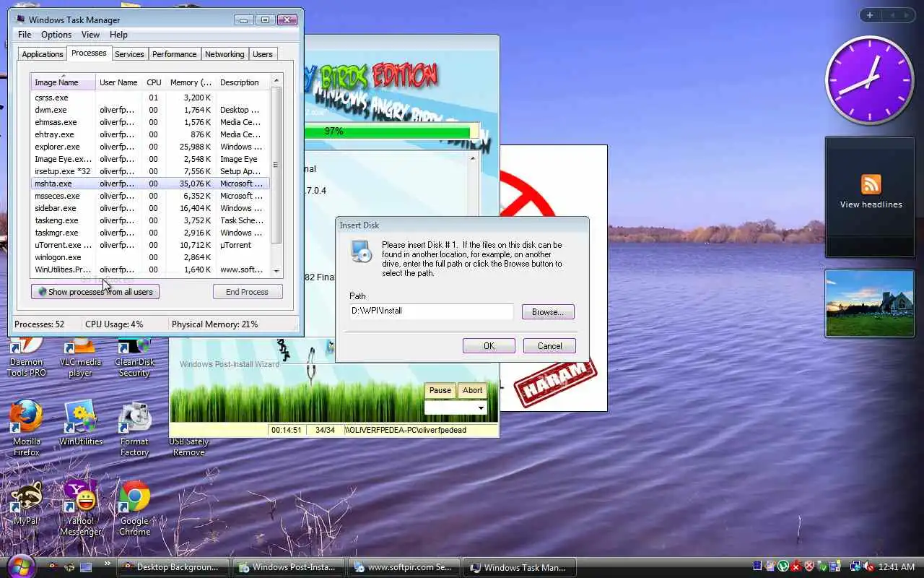Open the RSS feed headlines gadget icon
The height and width of the screenshot is (578, 924).
point(871,184)
